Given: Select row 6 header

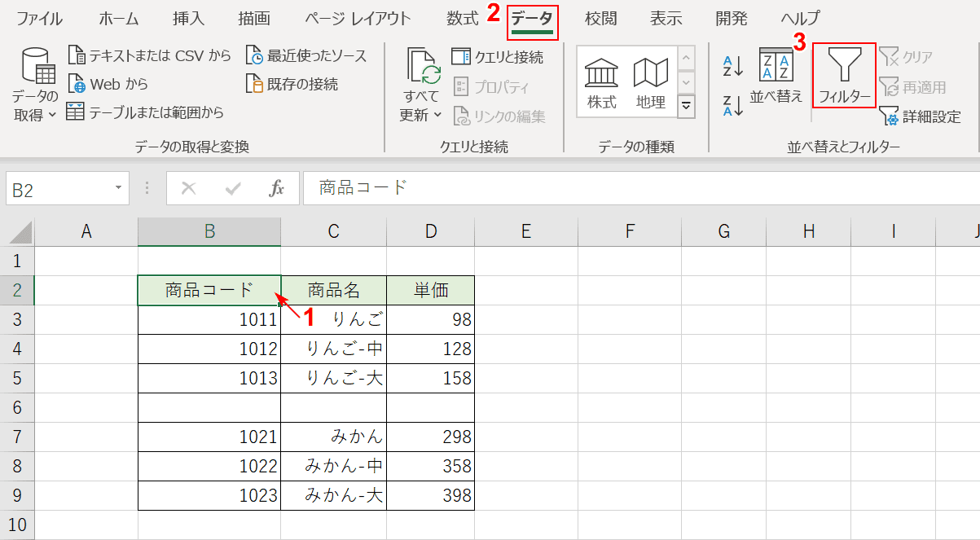Looking at the screenshot, I should tap(17, 407).
